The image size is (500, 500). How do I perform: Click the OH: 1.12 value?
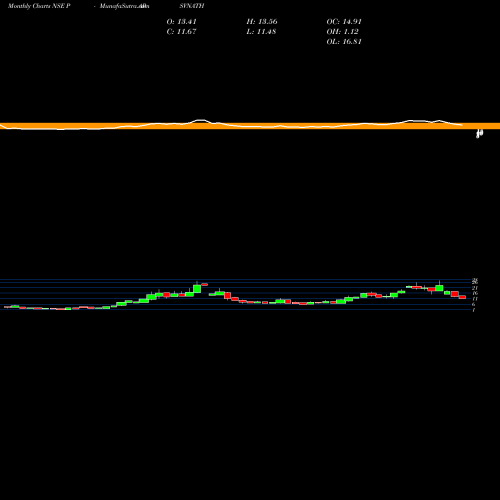342,32
